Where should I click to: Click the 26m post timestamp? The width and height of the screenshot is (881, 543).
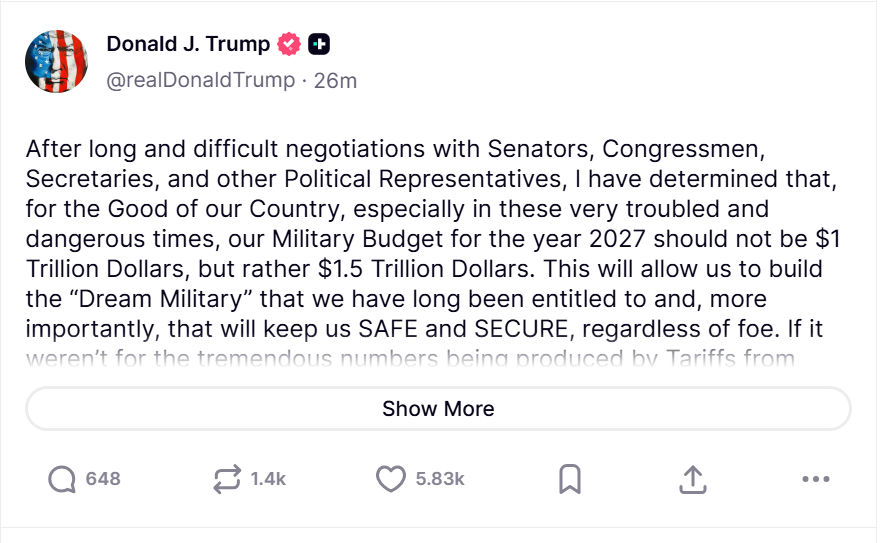pyautogui.click(x=335, y=80)
